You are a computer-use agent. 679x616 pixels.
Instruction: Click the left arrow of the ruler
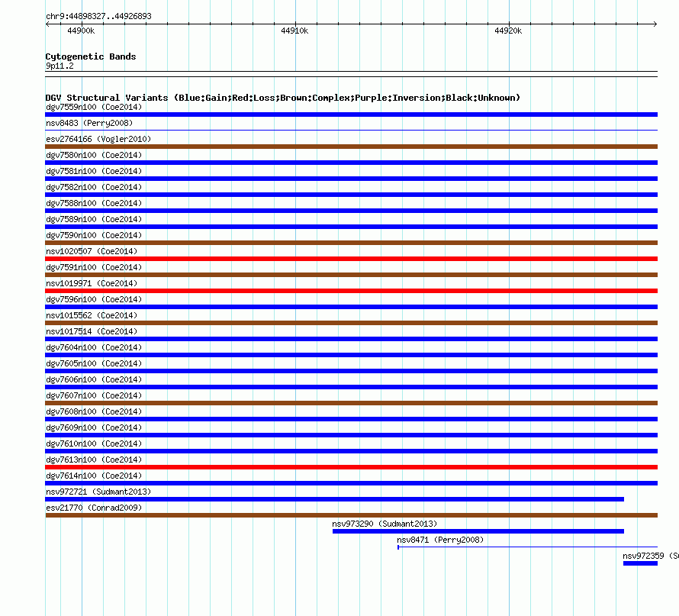(x=47, y=24)
